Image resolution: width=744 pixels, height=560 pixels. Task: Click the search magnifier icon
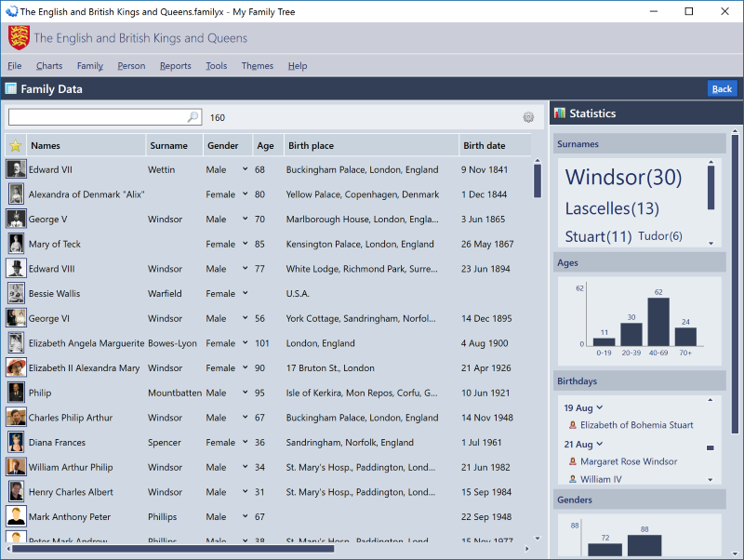point(193,117)
